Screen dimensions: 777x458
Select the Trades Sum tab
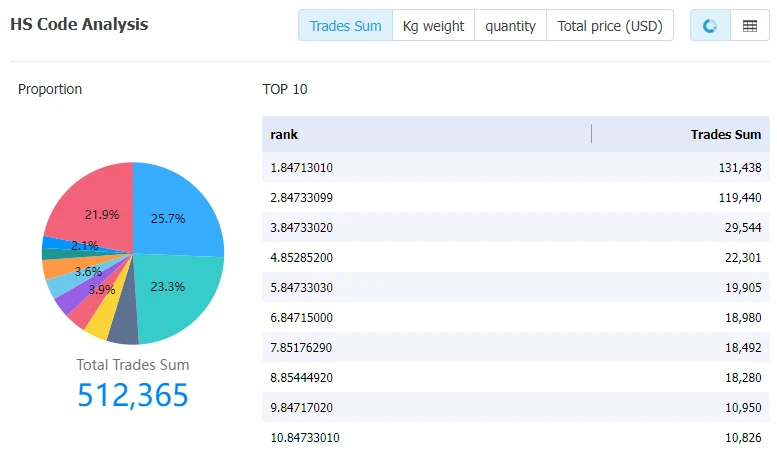pos(345,25)
